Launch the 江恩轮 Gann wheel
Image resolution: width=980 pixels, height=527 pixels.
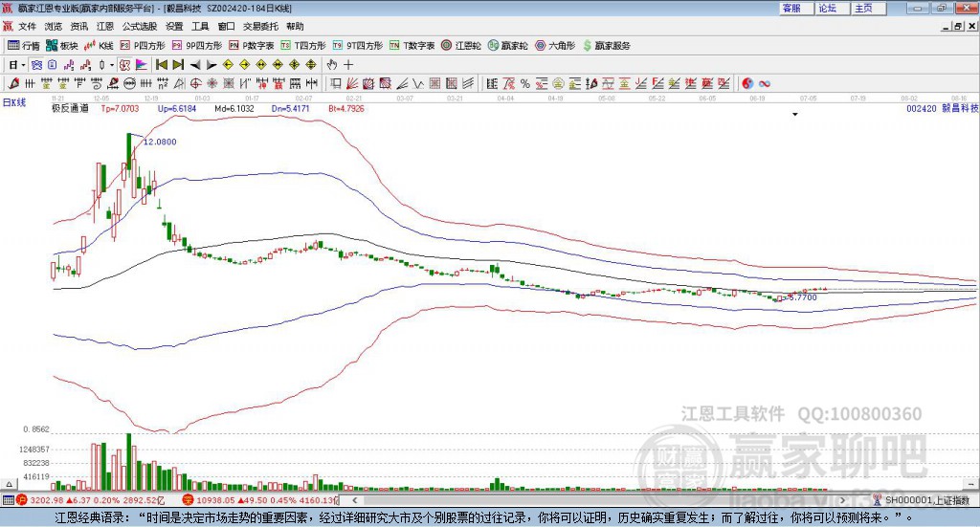pyautogui.click(x=460, y=46)
